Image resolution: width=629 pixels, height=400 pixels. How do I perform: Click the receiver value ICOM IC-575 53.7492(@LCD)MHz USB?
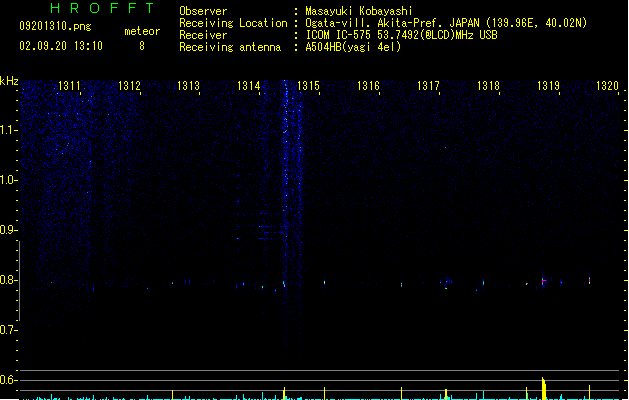[x=401, y=35]
